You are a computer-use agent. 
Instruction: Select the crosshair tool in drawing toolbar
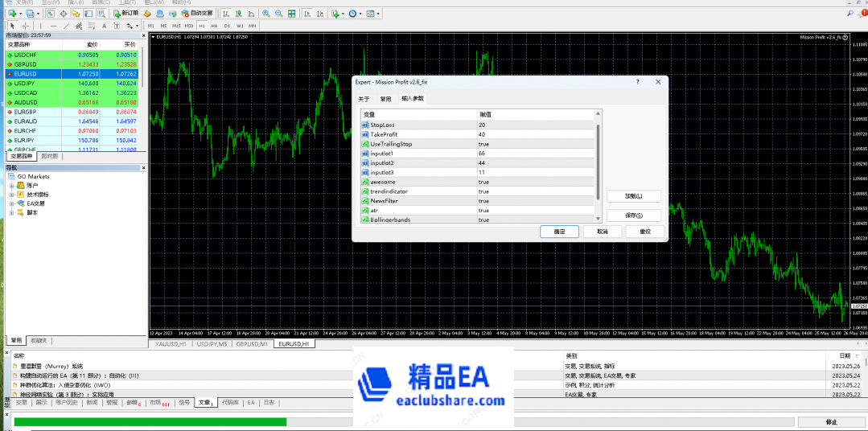click(x=24, y=26)
